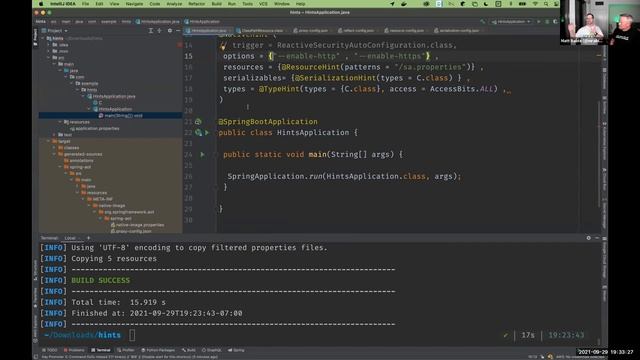
Task: Open the Window menu
Action: [282, 4]
